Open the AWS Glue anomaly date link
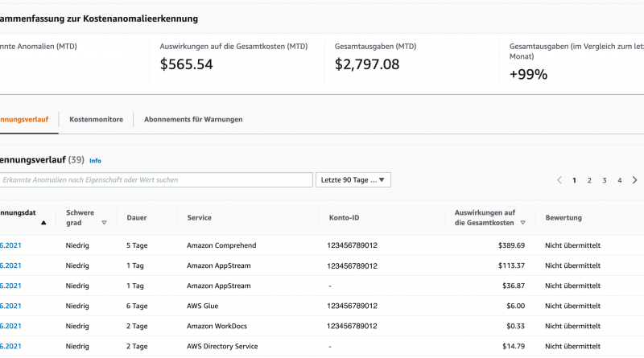The height and width of the screenshot is (358, 644). pyautogui.click(x=10, y=306)
